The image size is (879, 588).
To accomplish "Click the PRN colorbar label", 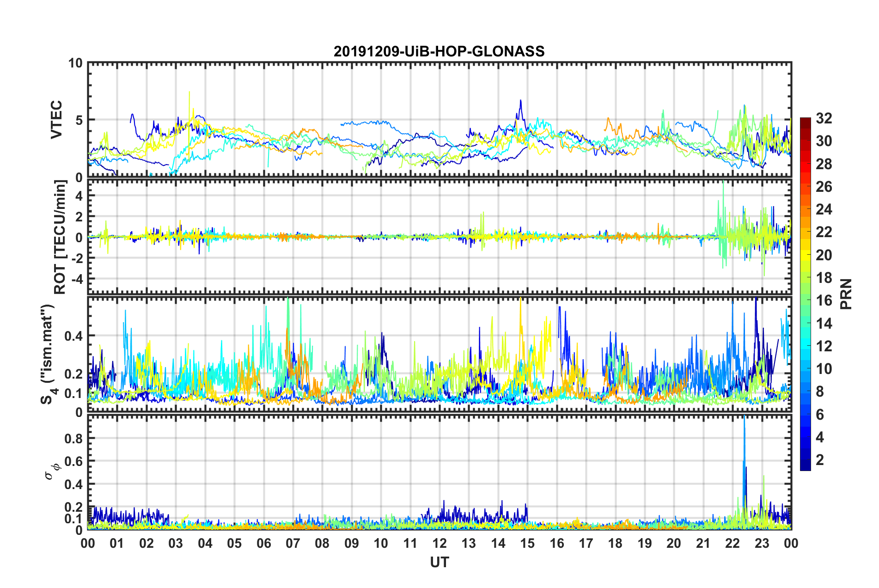I will [846, 294].
